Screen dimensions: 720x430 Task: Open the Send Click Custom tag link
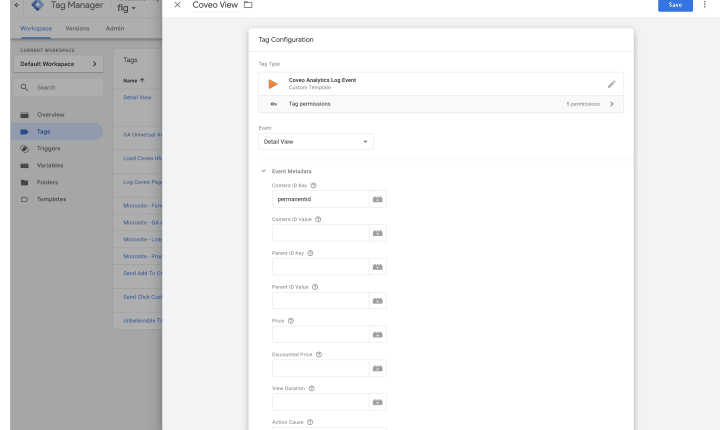pos(142,297)
